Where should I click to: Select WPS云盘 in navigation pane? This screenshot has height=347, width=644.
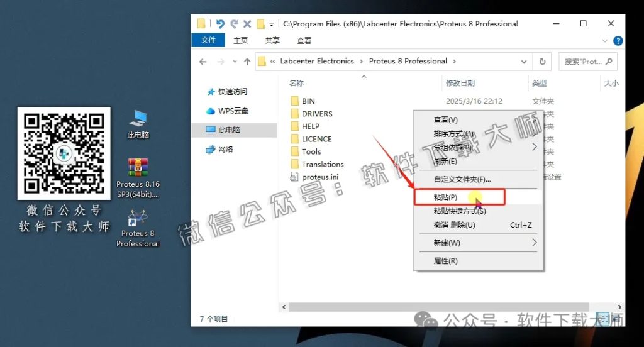pyautogui.click(x=233, y=111)
